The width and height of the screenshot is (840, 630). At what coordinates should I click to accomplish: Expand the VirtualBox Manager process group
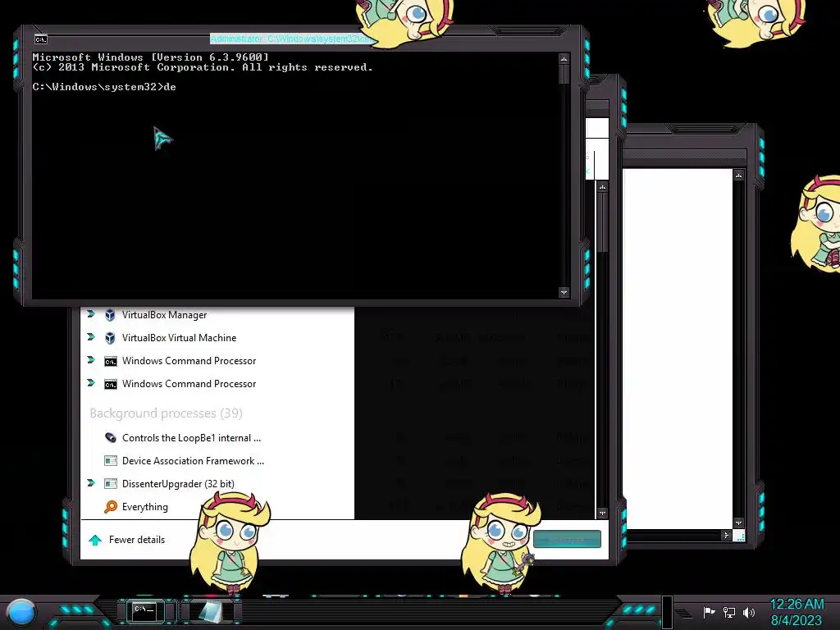(x=91, y=314)
